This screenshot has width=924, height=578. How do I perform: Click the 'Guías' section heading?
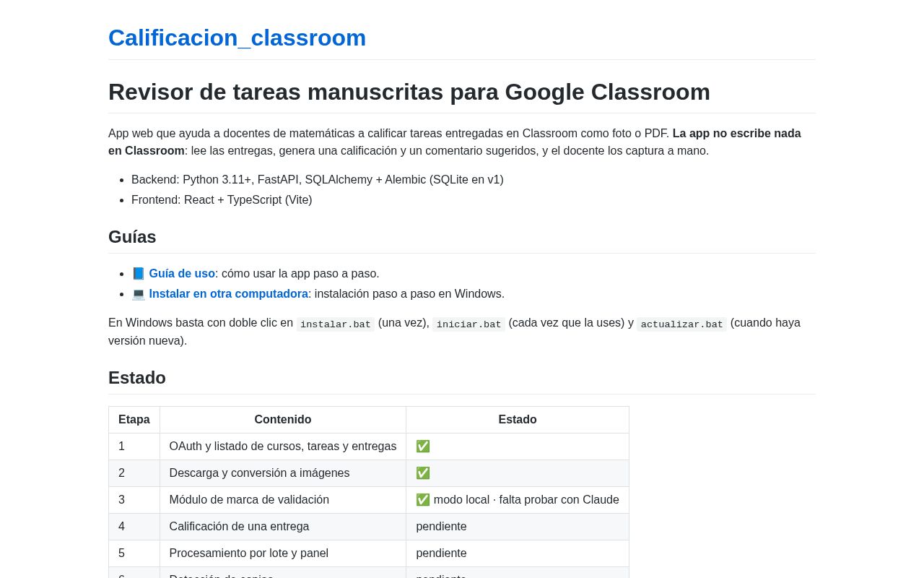tap(132, 237)
